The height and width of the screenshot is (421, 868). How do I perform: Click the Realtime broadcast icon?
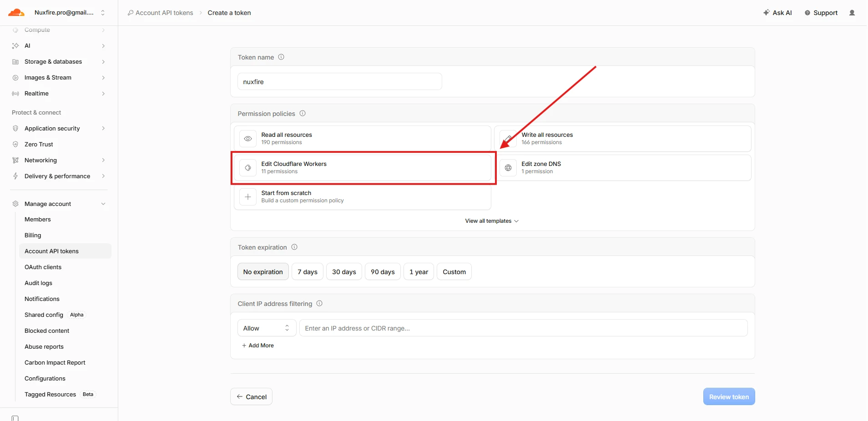click(15, 94)
